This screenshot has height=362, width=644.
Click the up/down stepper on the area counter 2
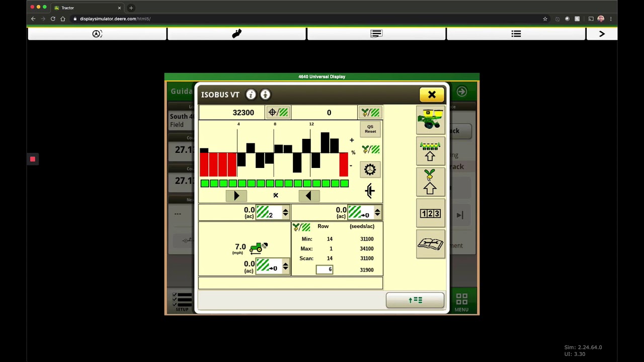coord(285,213)
